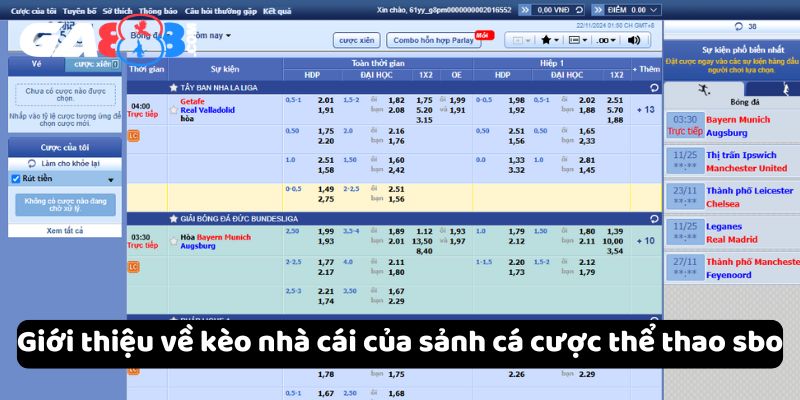800x400 pixels.
Task: Click Augsburg team name in main table
Action: (198, 246)
